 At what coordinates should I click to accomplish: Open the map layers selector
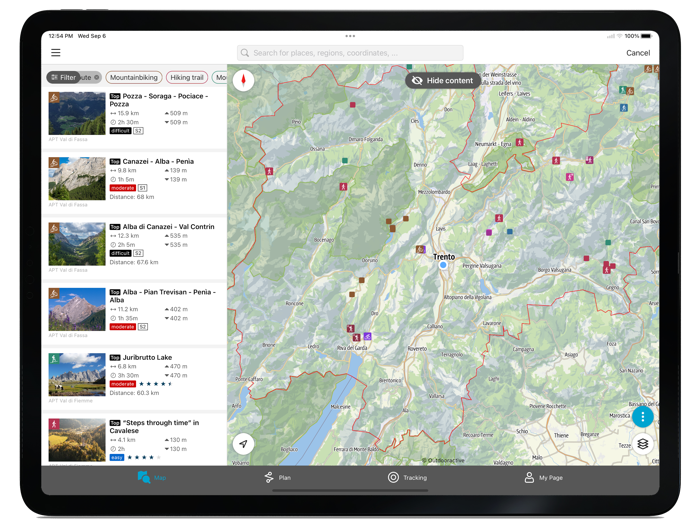(642, 444)
